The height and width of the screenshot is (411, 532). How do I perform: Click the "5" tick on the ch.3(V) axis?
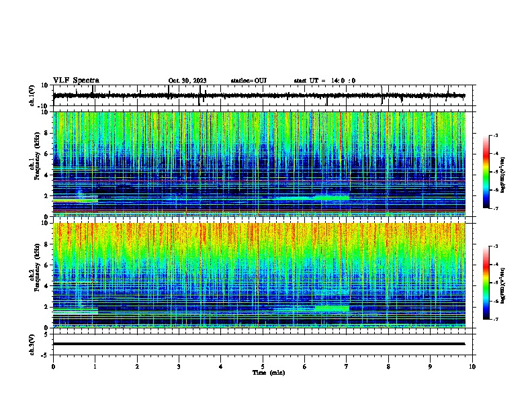[x=46, y=334]
